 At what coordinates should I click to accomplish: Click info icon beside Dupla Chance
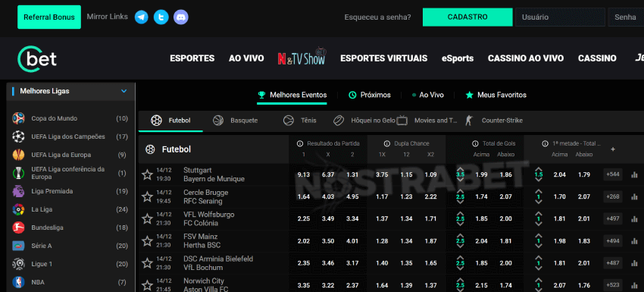pyautogui.click(x=387, y=143)
